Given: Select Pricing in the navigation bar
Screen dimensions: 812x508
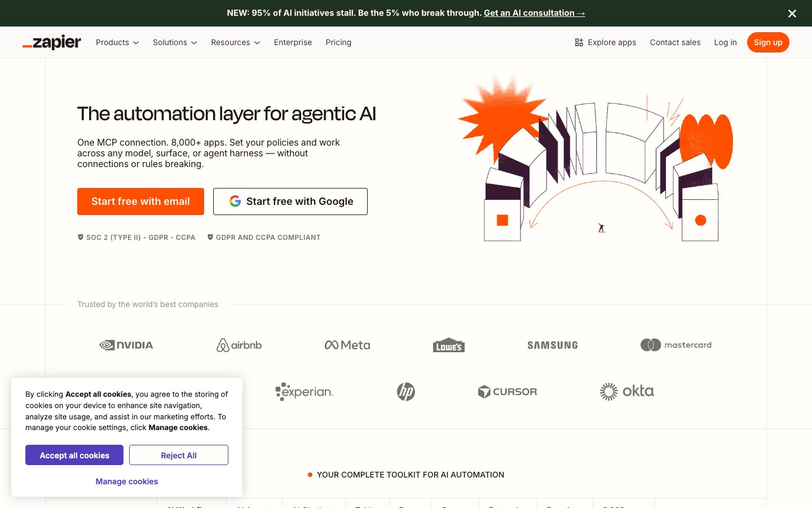Looking at the screenshot, I should click(x=338, y=42).
